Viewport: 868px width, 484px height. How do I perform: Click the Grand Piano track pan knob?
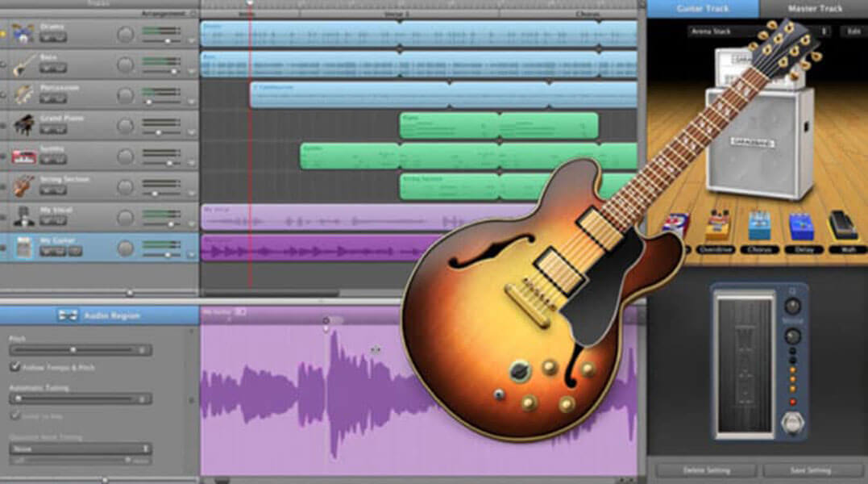click(126, 127)
